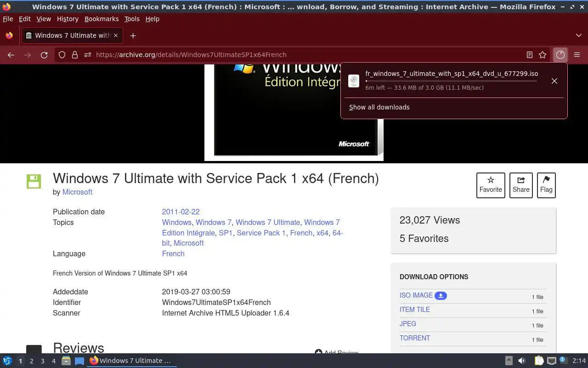
Task: Open the Share options
Action: [x=521, y=185]
